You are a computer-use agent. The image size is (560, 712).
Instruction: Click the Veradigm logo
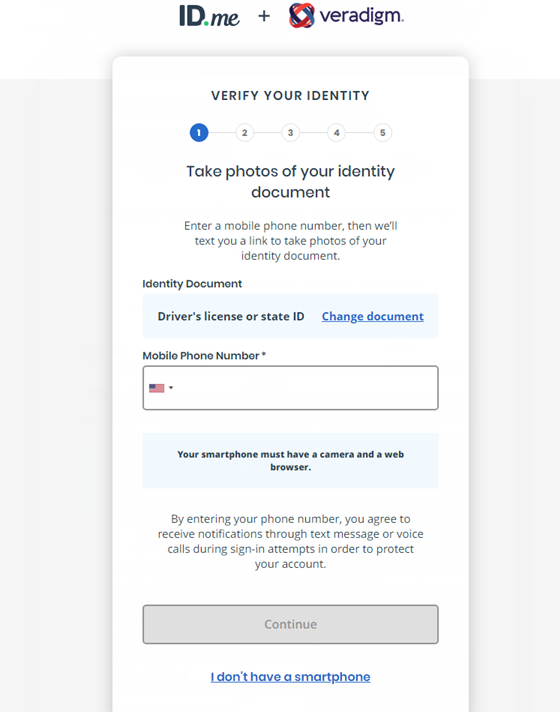pyautogui.click(x=346, y=15)
